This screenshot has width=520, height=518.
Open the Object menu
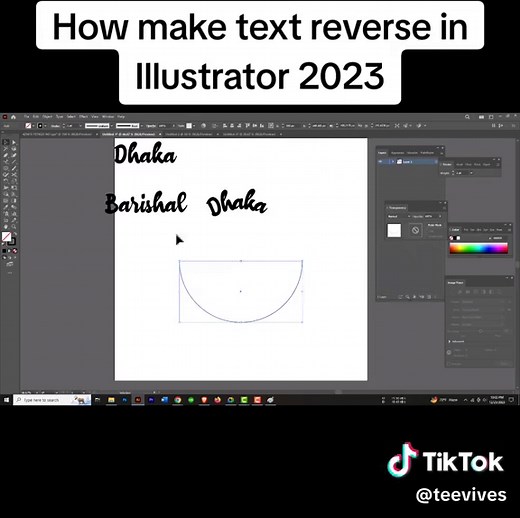(x=47, y=117)
